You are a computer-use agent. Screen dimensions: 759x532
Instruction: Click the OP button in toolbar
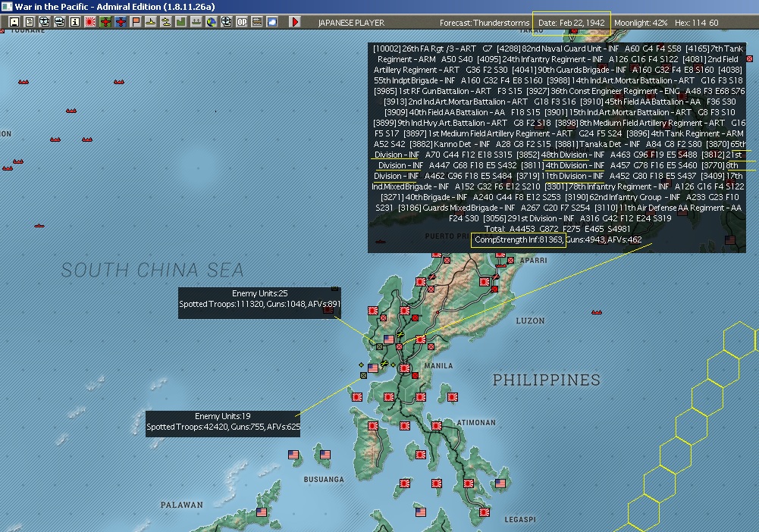pyautogui.click(x=242, y=22)
